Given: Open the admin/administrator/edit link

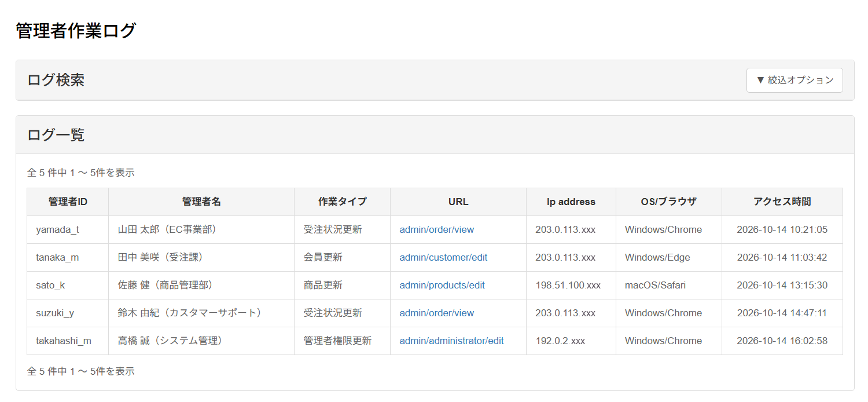Looking at the screenshot, I should tap(451, 341).
